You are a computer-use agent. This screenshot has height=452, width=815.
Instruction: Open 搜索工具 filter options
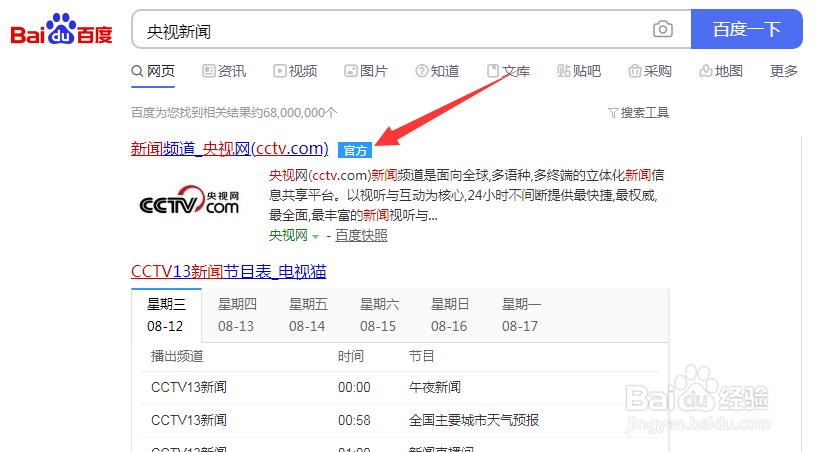pos(638,113)
